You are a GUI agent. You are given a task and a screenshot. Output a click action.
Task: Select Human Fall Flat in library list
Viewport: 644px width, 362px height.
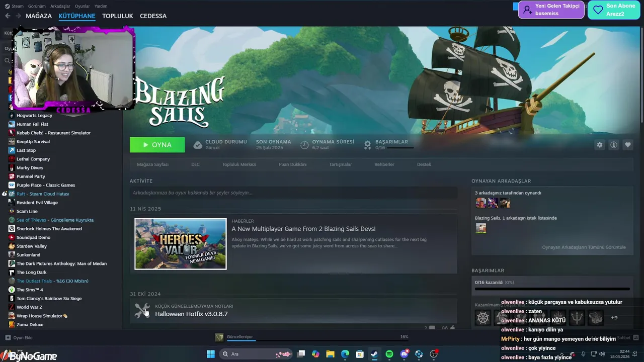click(32, 124)
